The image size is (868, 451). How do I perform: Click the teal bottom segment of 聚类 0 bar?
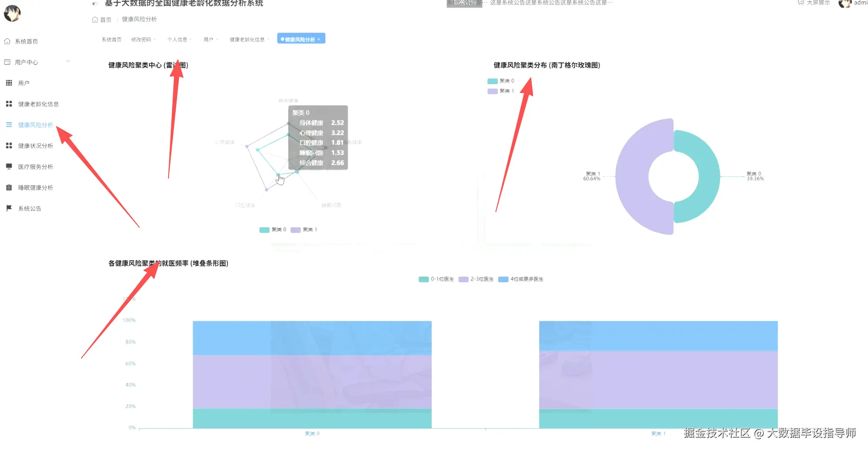pos(312,418)
